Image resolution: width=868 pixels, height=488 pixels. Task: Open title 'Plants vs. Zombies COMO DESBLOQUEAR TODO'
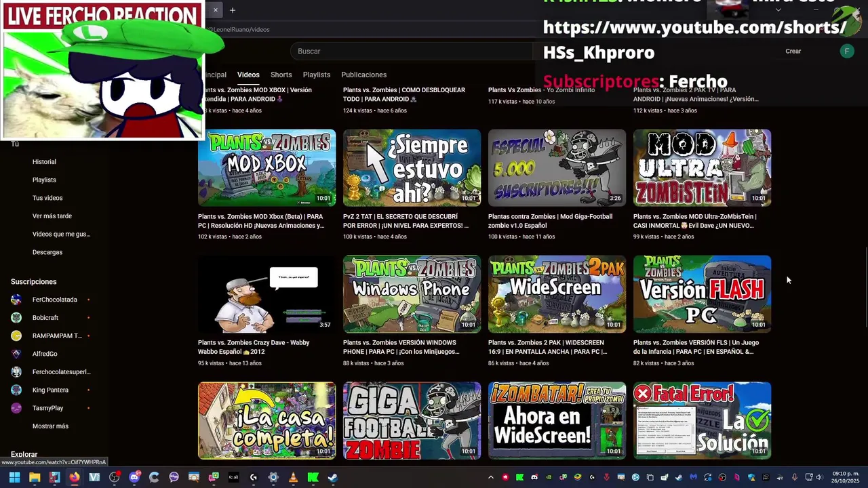[x=404, y=94]
